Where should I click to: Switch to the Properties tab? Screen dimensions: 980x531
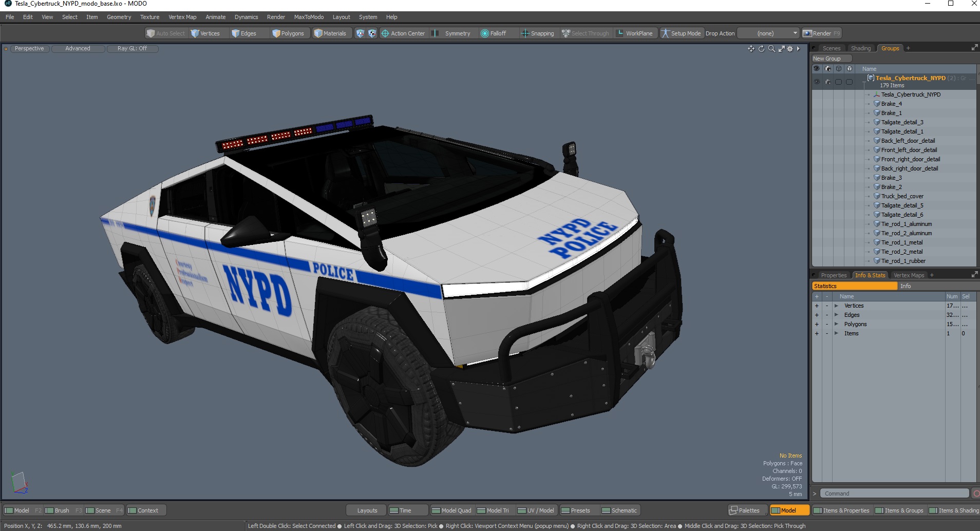click(x=833, y=275)
